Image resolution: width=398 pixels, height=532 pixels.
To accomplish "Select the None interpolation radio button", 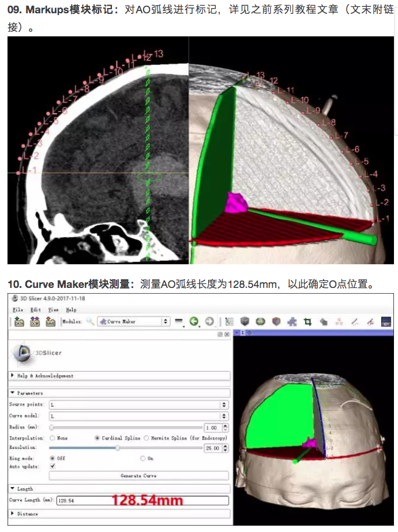I will (52, 438).
